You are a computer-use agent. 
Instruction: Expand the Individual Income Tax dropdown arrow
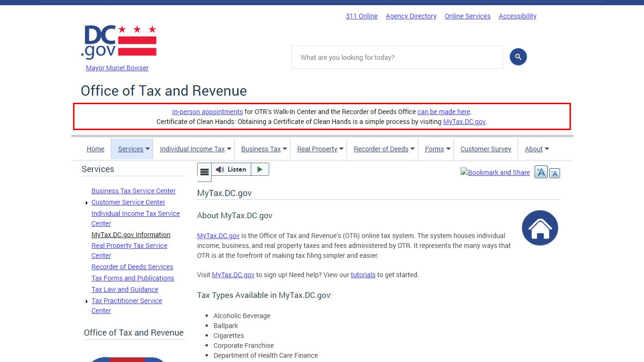[x=229, y=149]
